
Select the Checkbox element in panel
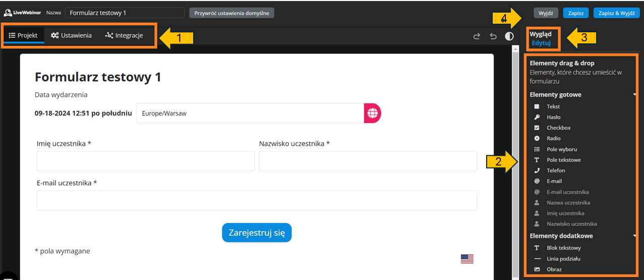tap(558, 128)
